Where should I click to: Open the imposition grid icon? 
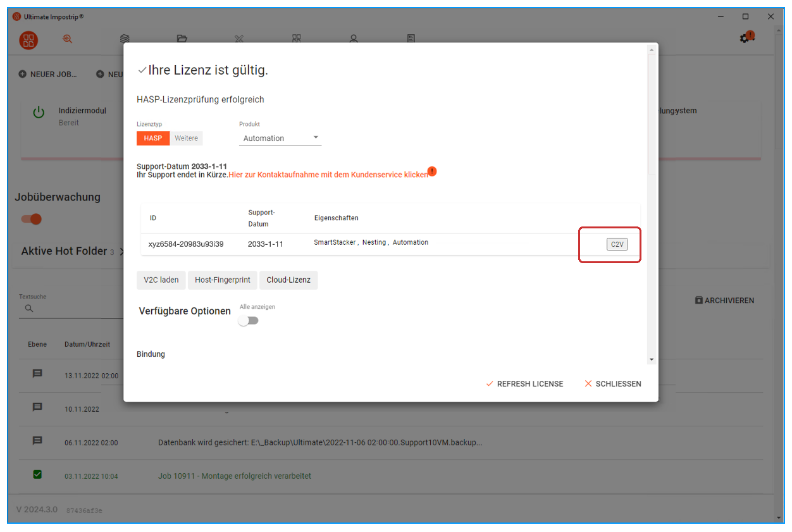[296, 39]
